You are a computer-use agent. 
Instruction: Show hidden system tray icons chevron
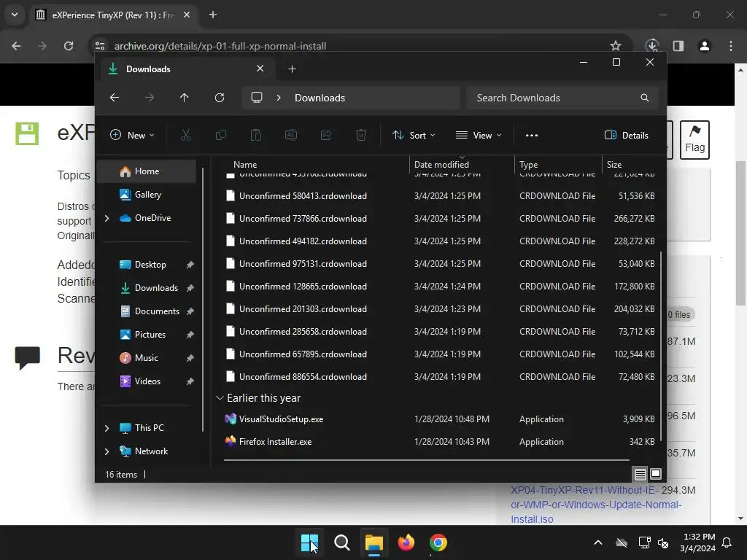598,542
